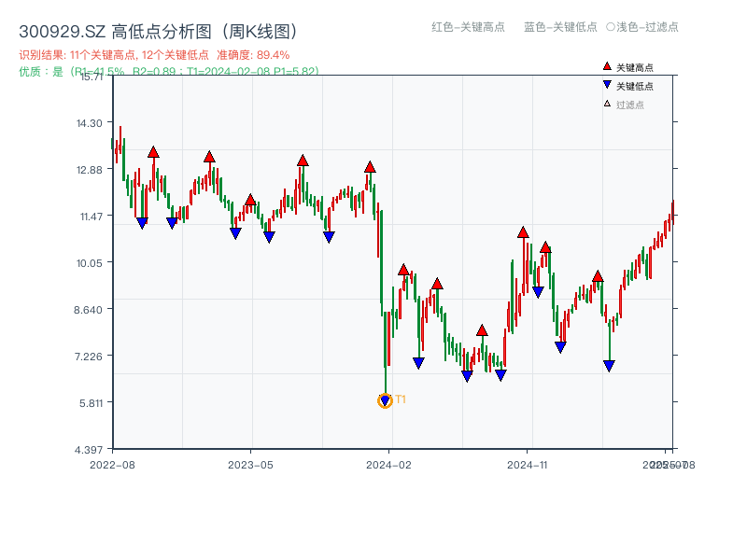Screen dimensions: 747x560
Task: Click the rightmost blue key-low triangle
Action: point(609,366)
